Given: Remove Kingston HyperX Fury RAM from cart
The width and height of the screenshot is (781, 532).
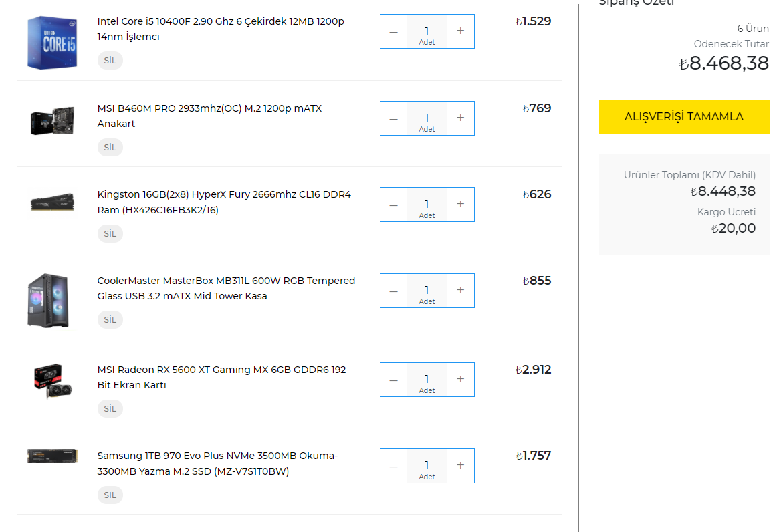Looking at the screenshot, I should click(x=110, y=233).
